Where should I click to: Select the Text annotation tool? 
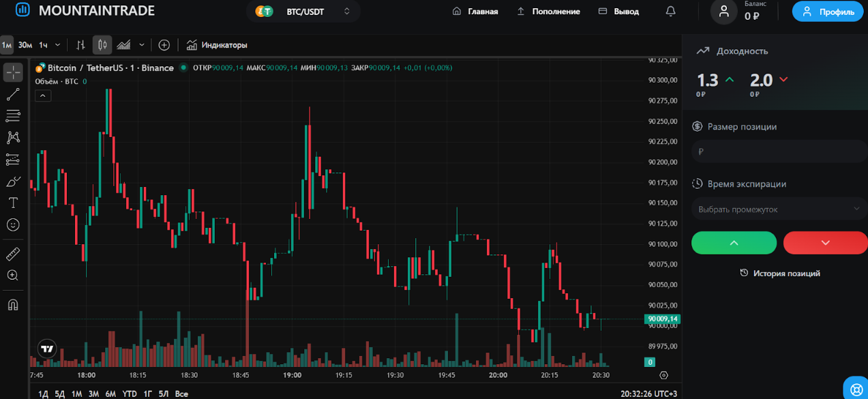(13, 203)
